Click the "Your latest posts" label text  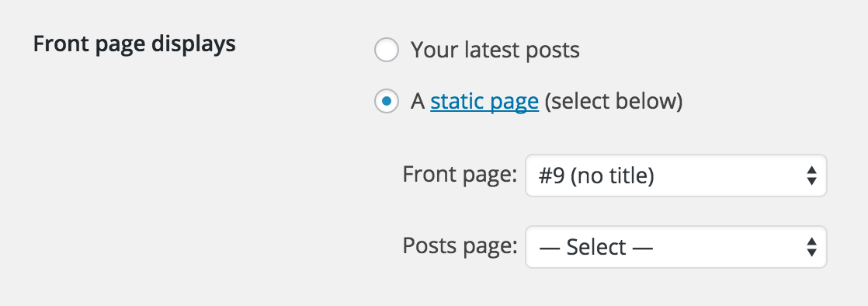point(495,50)
